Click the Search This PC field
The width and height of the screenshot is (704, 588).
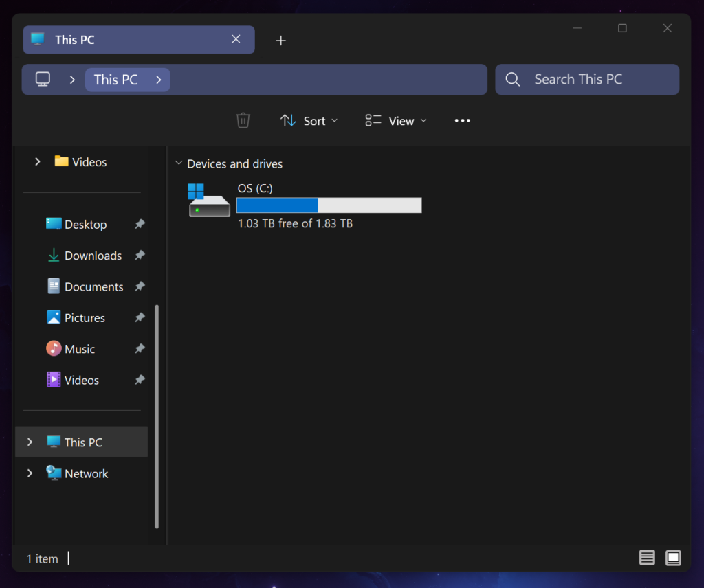point(587,80)
